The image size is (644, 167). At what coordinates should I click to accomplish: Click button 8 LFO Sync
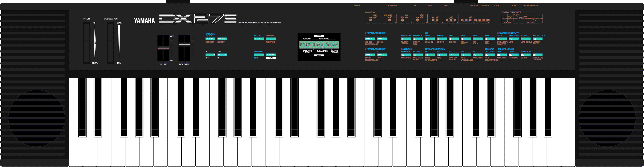click(490, 39)
